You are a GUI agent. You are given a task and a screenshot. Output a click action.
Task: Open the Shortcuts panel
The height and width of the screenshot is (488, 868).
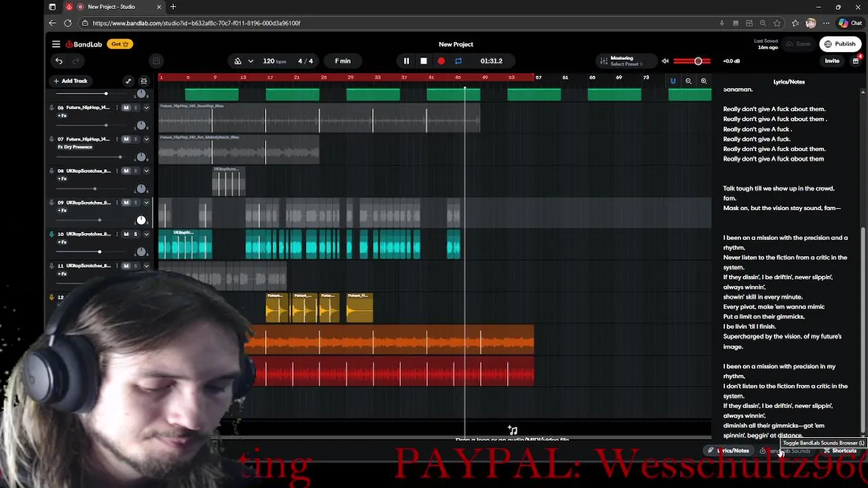coord(840,451)
